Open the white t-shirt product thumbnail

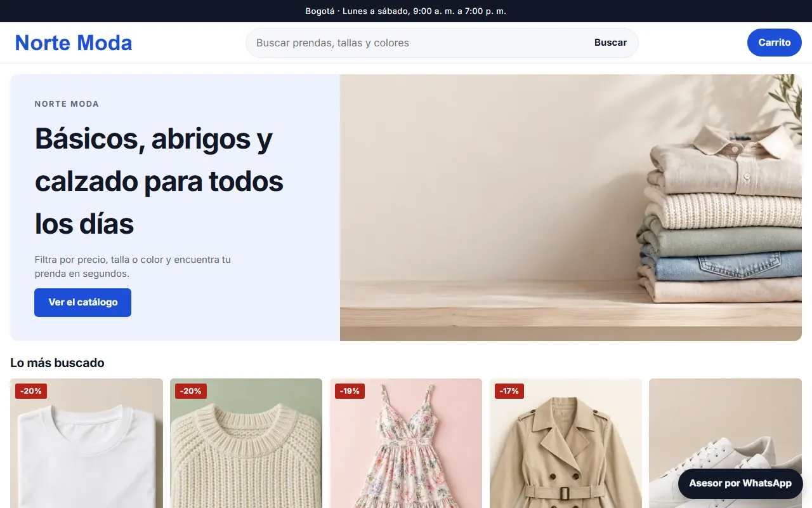pyautogui.click(x=86, y=443)
